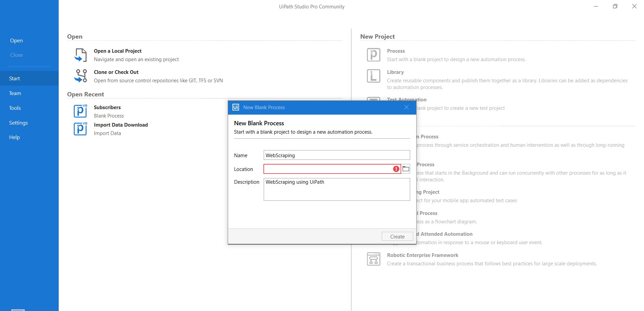Select Close in the left sidebar
The width and height of the screenshot is (644, 311).
tap(16, 55)
